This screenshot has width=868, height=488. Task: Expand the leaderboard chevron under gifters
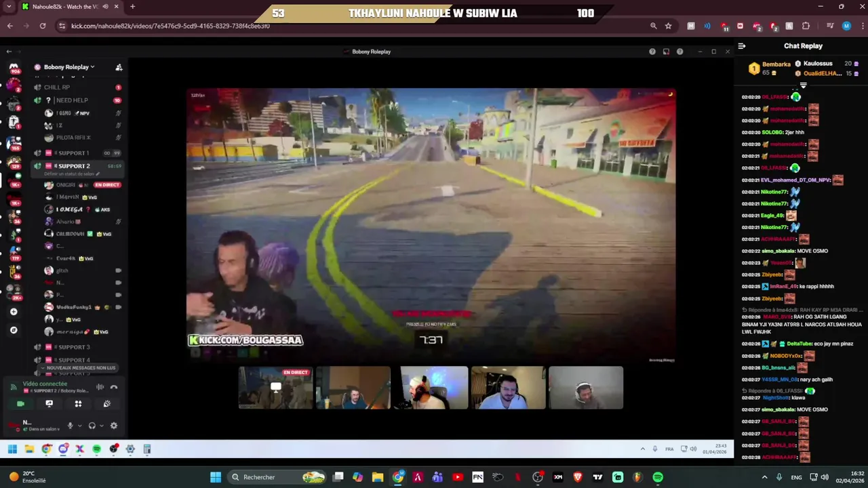pyautogui.click(x=803, y=85)
